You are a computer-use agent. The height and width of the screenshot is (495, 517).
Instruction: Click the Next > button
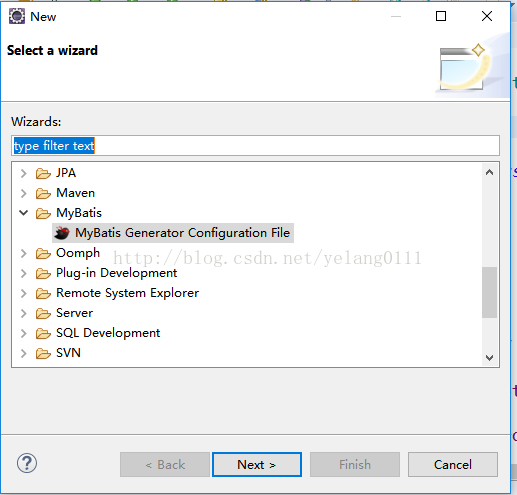(x=257, y=464)
